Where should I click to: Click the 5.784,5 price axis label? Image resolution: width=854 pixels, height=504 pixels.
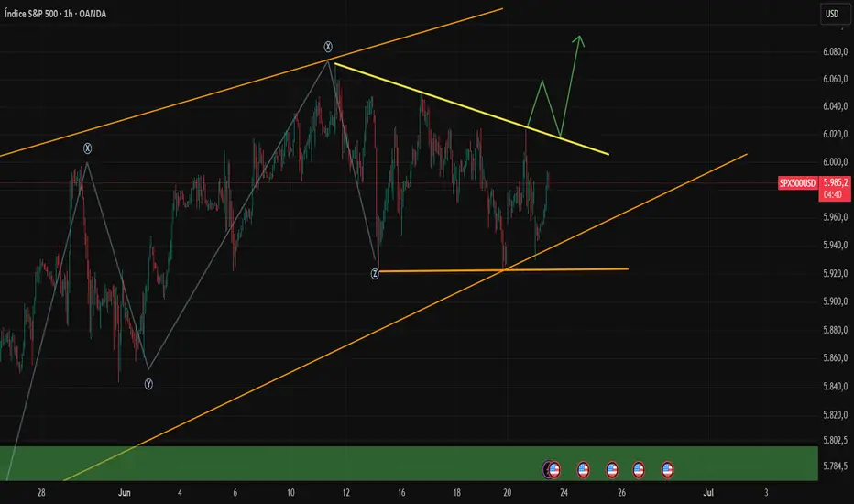(835, 466)
